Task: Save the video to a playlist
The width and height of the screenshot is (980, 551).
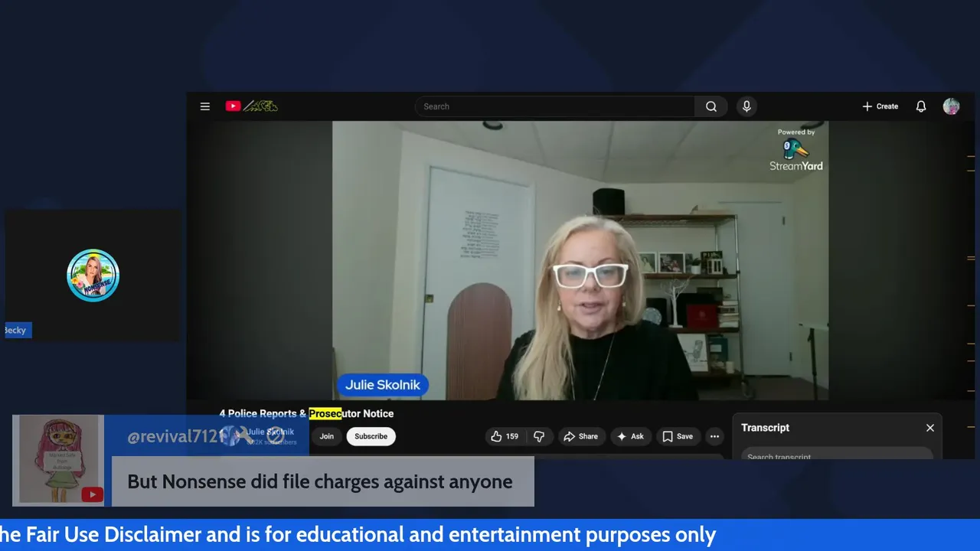Action: pos(678,436)
